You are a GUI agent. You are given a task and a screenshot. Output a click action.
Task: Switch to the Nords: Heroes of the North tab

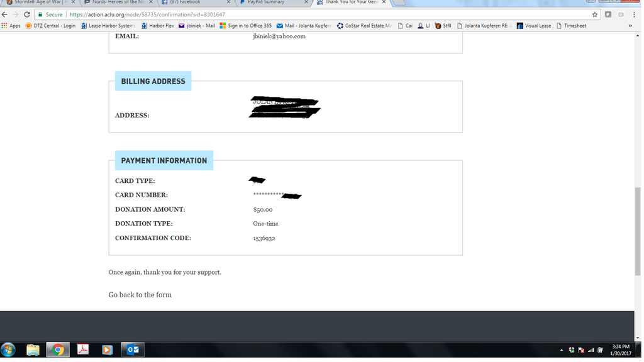pyautogui.click(x=114, y=3)
